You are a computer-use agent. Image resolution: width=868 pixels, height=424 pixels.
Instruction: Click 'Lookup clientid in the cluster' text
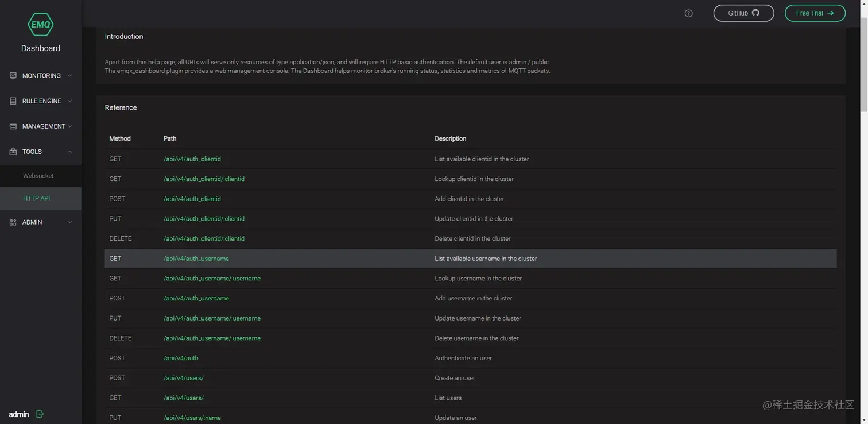(x=474, y=179)
